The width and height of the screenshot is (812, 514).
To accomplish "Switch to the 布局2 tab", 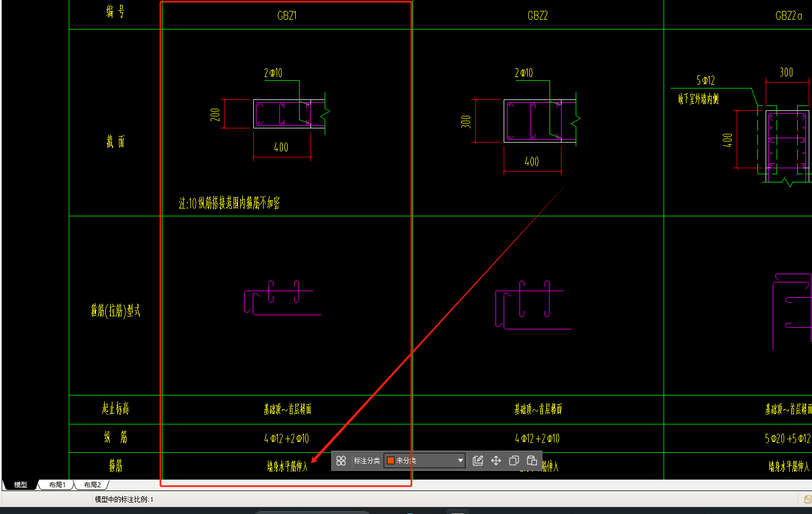I will (92, 485).
